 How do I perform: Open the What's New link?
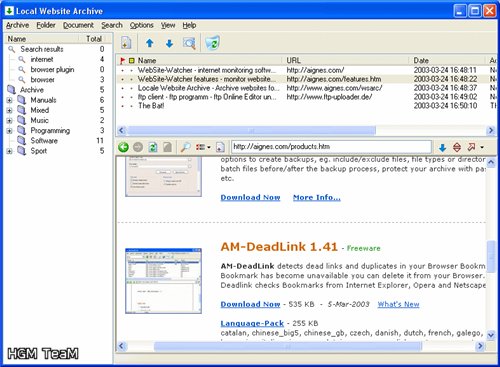coord(398,304)
